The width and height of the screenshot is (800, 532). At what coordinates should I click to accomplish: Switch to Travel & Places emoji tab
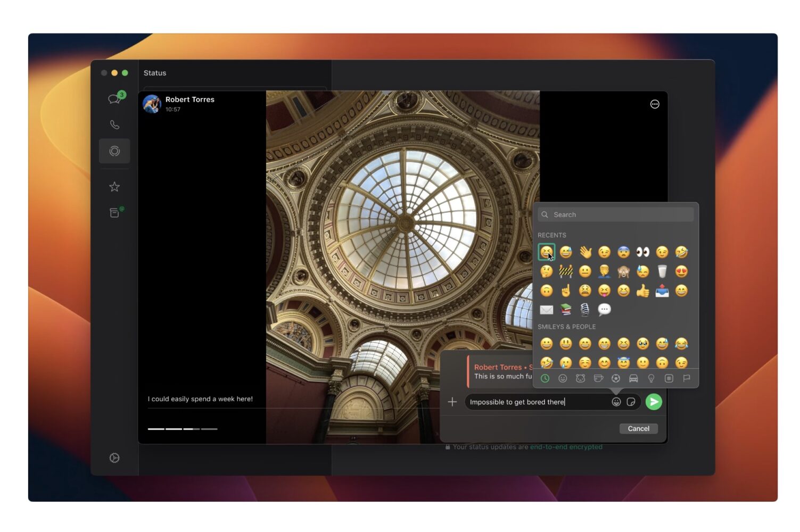click(633, 378)
